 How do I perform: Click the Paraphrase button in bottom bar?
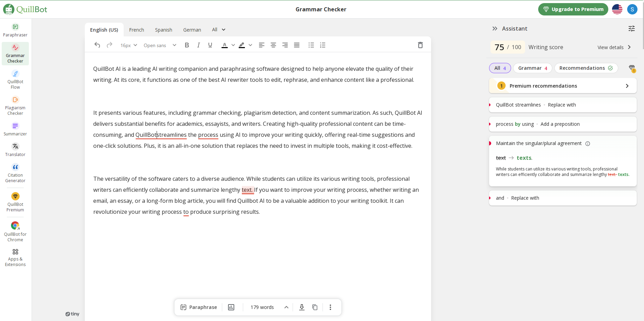(x=199, y=307)
